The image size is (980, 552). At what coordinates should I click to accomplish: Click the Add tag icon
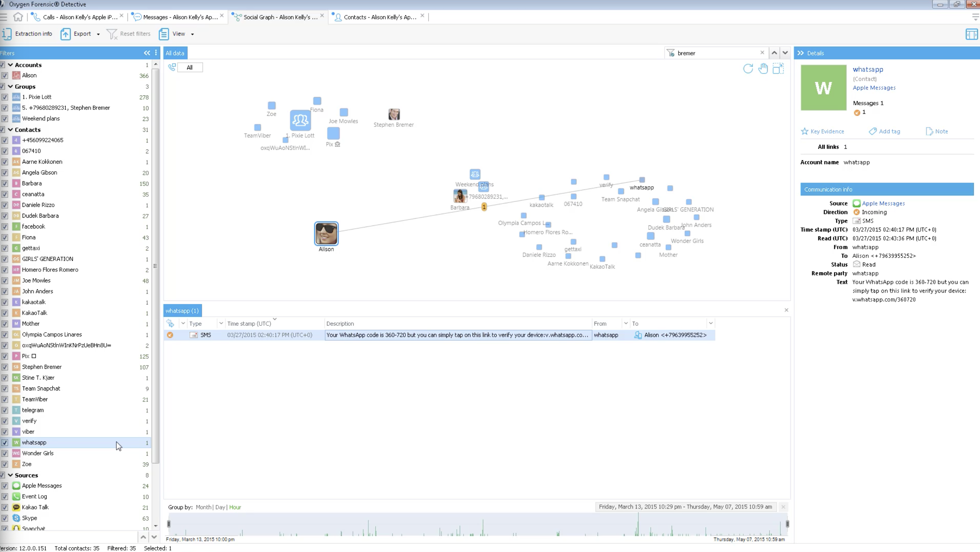(873, 131)
